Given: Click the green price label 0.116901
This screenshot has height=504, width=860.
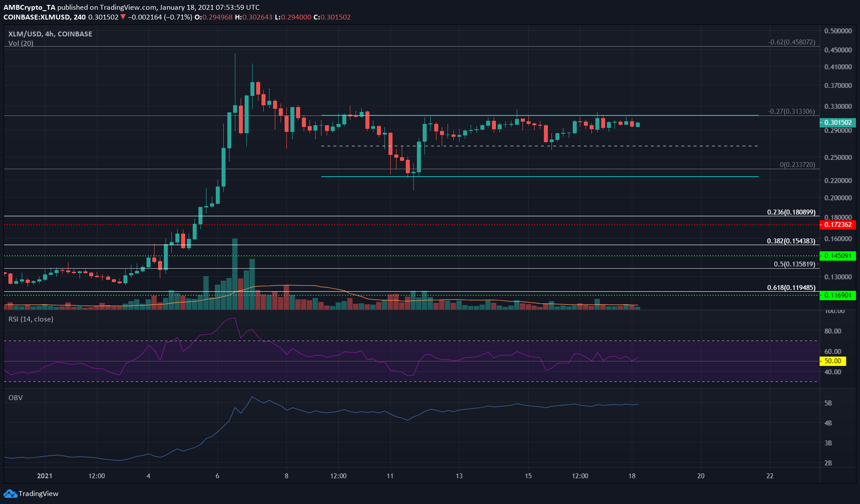Looking at the screenshot, I should pos(837,295).
